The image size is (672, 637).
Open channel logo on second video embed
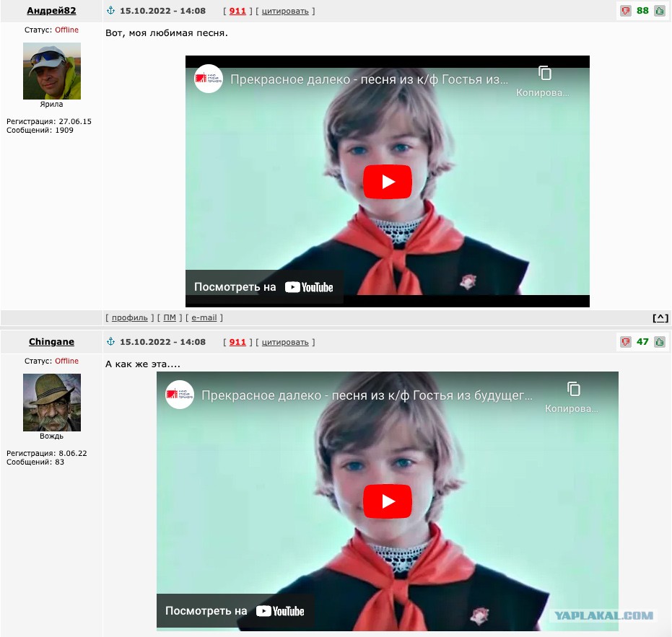180,394
